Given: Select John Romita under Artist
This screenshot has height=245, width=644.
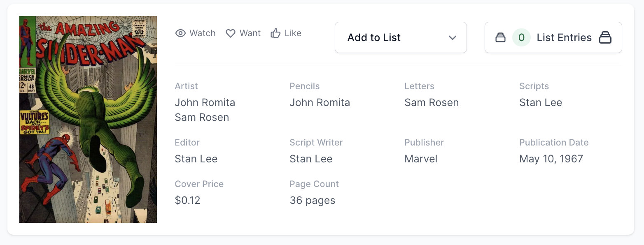Looking at the screenshot, I should pyautogui.click(x=205, y=102).
